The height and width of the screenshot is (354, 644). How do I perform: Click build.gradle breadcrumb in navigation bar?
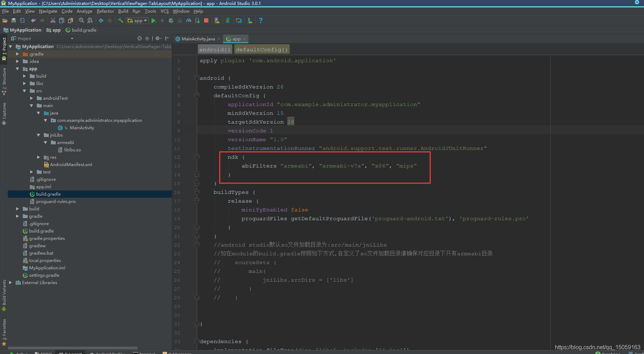tap(81, 30)
